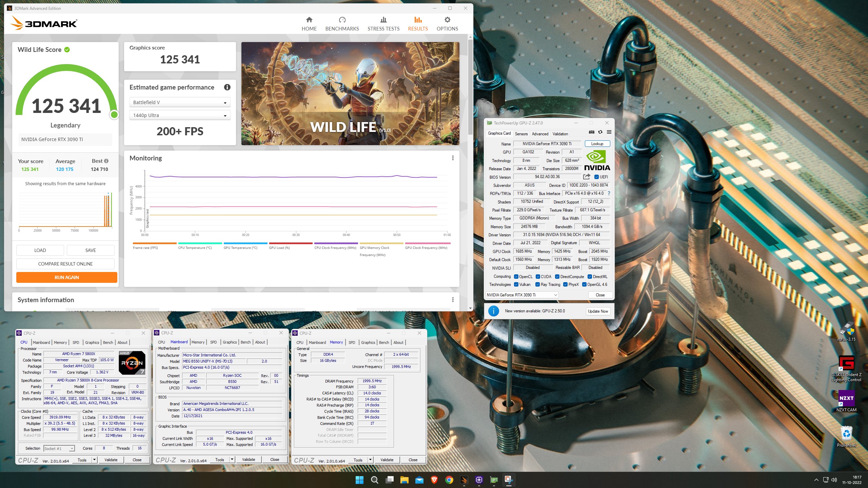Open the Battlefield V game dropdown
The height and width of the screenshot is (488, 868).
180,102
